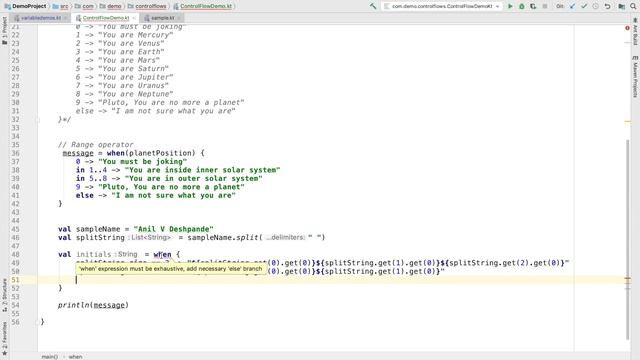Close the variabledemos.kt tab
Screen dimensions: 640x360
pyautogui.click(x=65, y=18)
